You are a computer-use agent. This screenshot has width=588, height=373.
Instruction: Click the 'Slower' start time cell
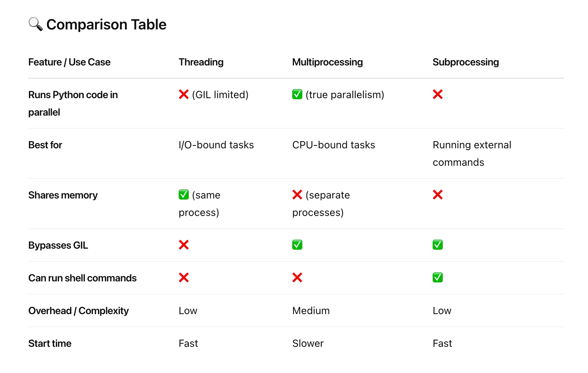tap(308, 344)
